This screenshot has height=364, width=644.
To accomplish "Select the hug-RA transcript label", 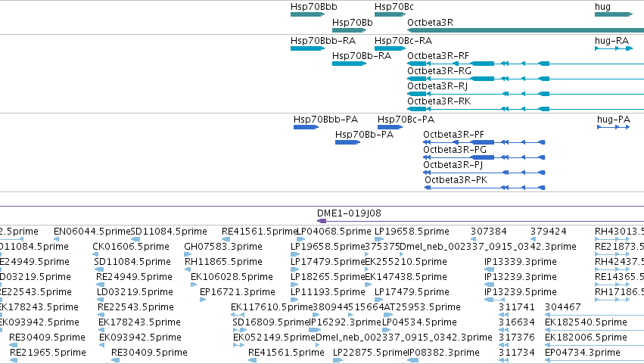I will click(611, 41).
